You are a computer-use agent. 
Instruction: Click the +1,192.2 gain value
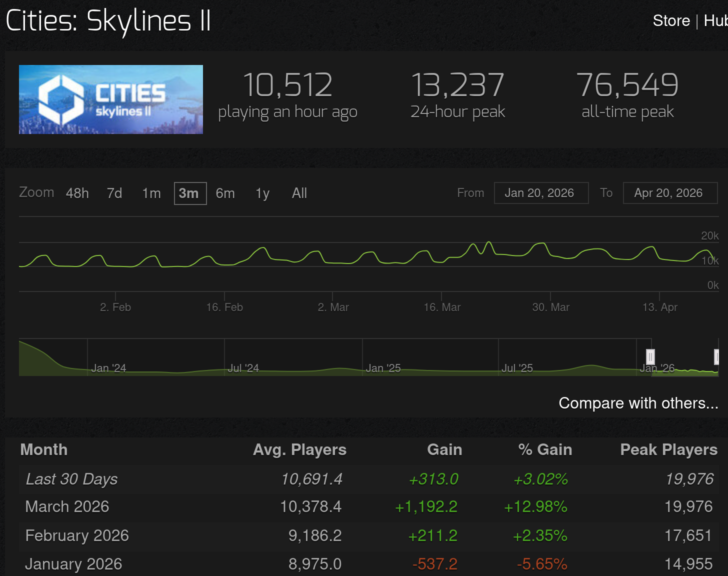[x=426, y=506]
